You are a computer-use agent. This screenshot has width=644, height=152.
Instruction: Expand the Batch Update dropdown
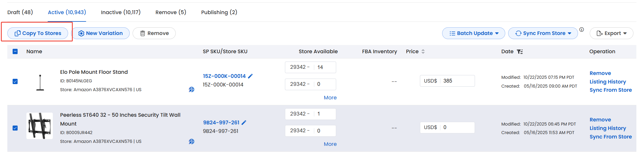coord(473,33)
